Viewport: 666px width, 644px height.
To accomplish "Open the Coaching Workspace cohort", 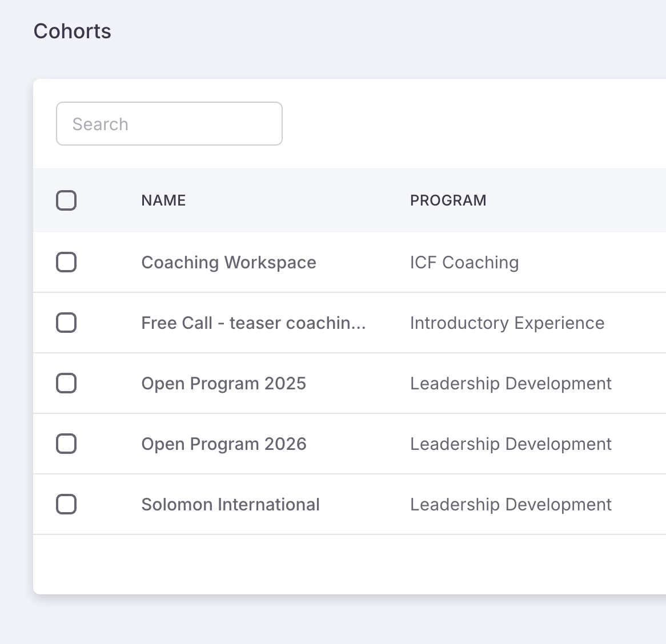I will 228,263.
